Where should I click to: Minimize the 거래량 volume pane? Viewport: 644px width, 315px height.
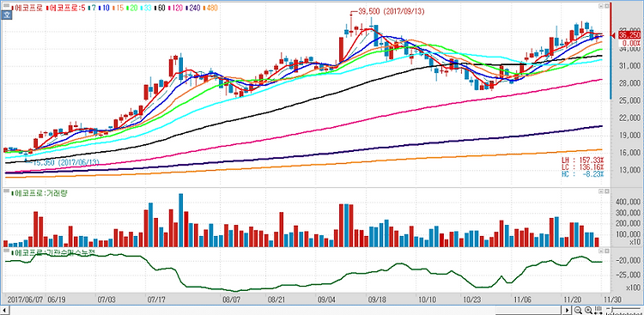click(x=601, y=191)
